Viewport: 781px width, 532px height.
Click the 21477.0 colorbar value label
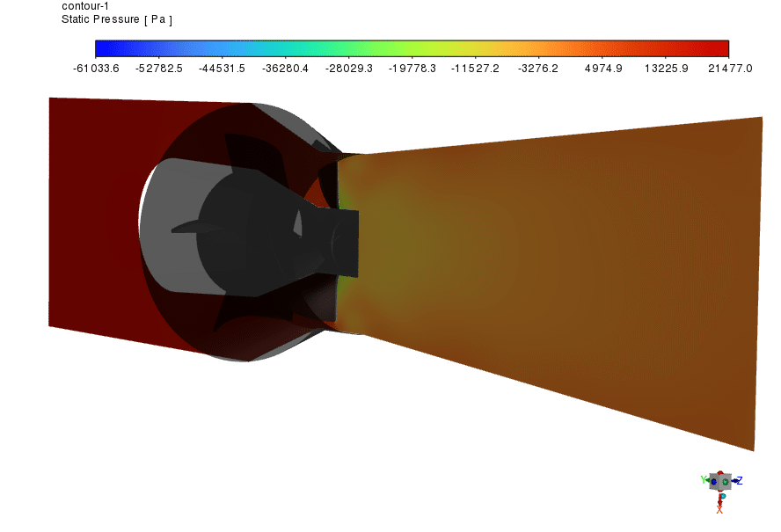click(x=731, y=66)
